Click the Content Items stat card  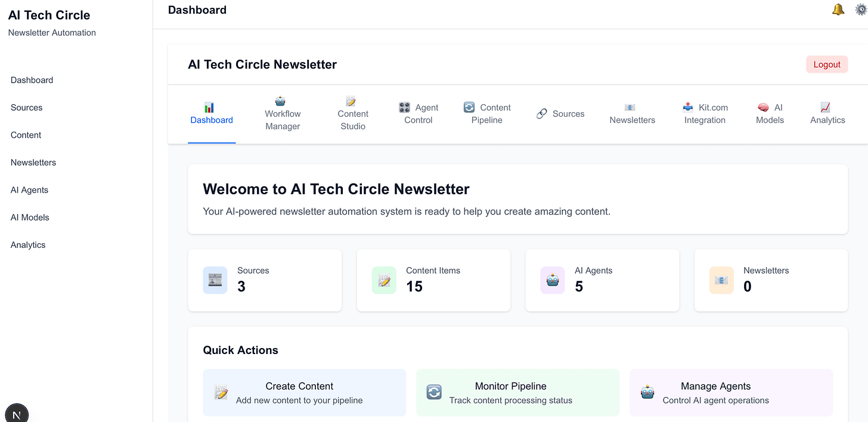[433, 280]
